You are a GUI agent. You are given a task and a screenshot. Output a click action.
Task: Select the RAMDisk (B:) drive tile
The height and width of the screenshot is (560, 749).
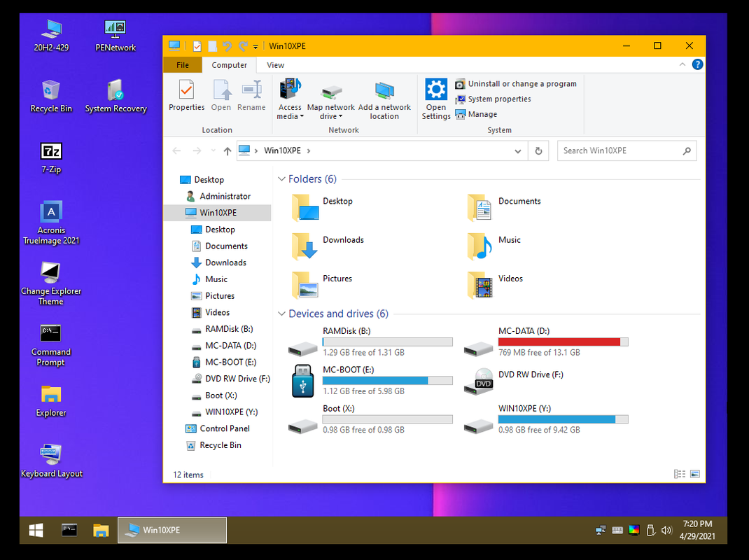[371, 342]
